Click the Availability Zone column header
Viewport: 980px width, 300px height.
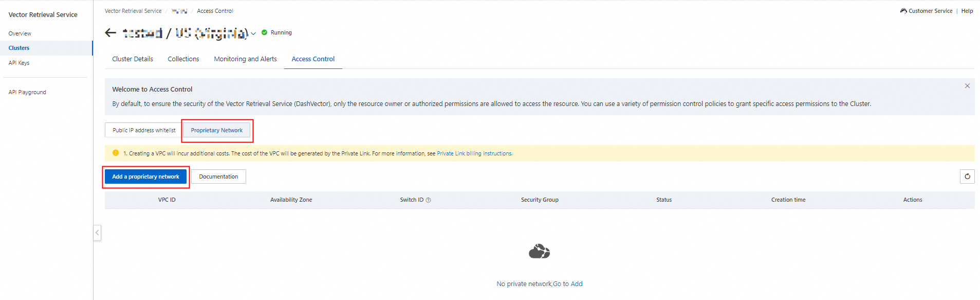click(291, 200)
